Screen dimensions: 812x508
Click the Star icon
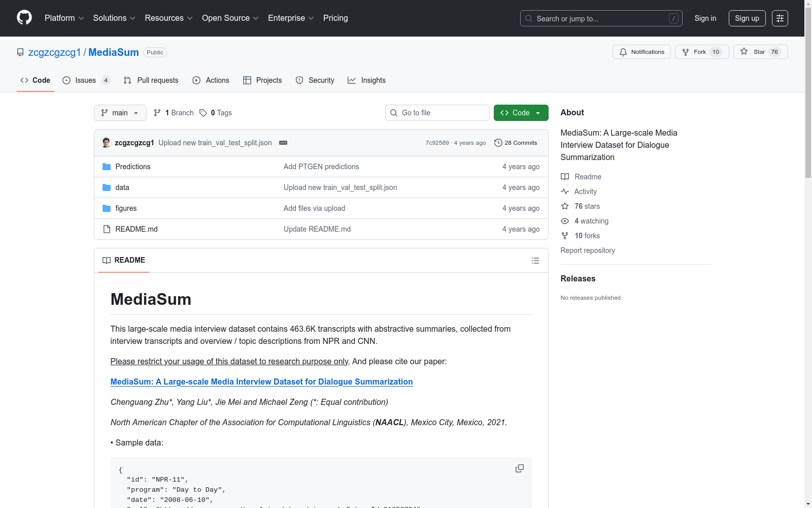[x=744, y=51]
